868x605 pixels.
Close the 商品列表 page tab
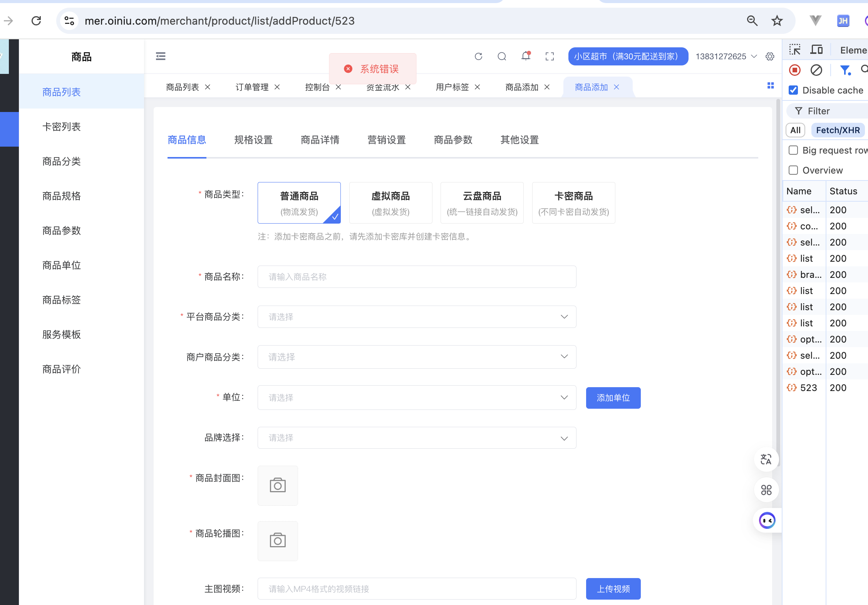point(208,87)
